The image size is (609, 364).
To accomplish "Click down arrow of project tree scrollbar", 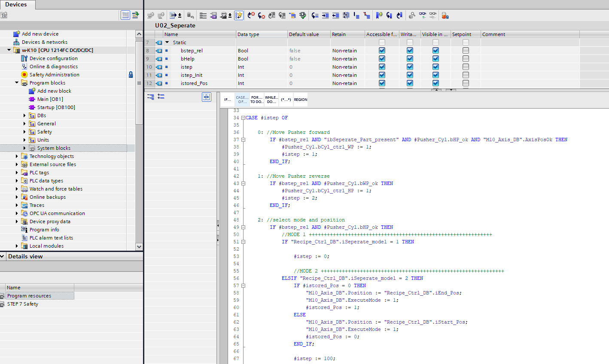I will pyautogui.click(x=139, y=246).
